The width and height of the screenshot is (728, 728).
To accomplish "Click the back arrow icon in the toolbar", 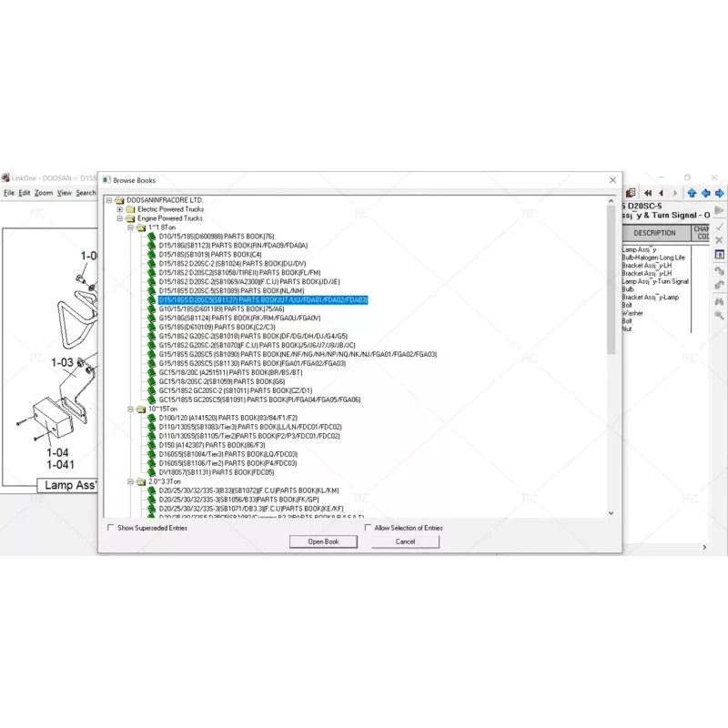I will point(661,193).
